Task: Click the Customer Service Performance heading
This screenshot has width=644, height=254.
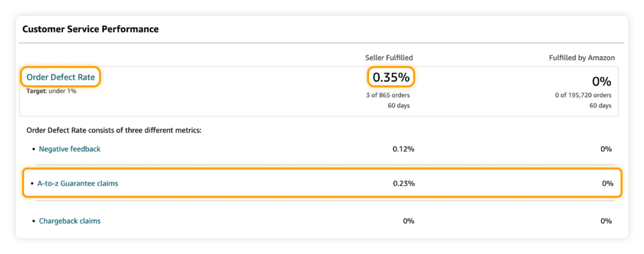Action: (x=91, y=29)
